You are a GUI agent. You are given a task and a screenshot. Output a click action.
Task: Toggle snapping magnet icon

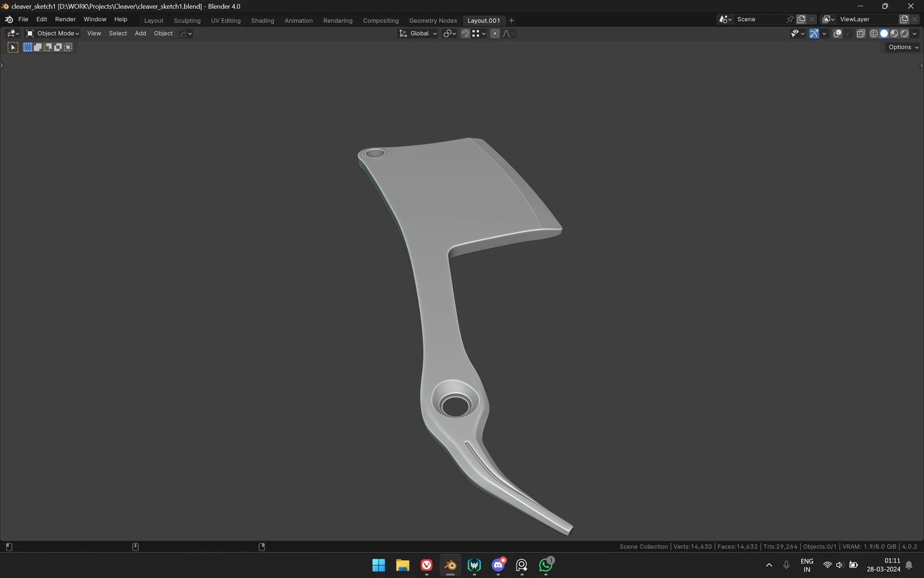(x=465, y=33)
